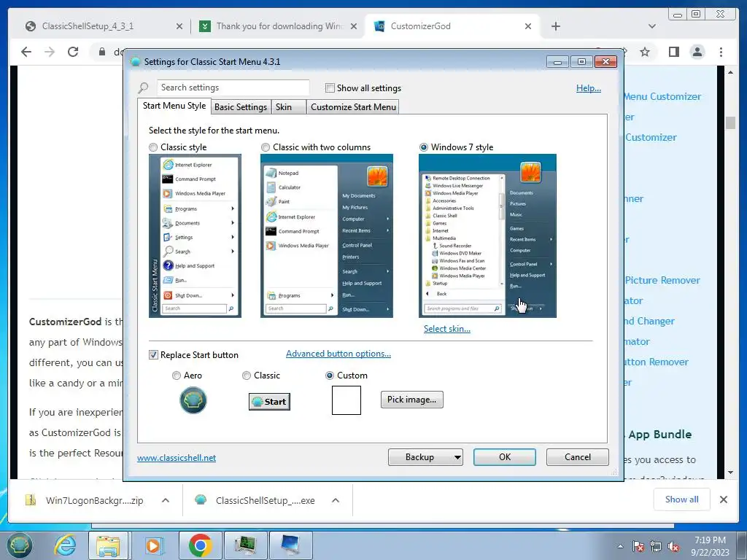This screenshot has width=747, height=560.
Task: Switch to the Basic Settings tab
Action: 241,106
